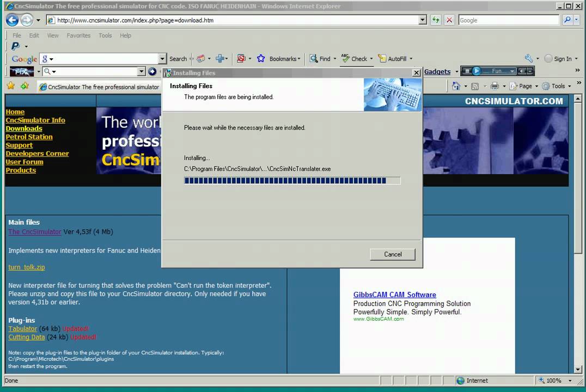The image size is (586, 392).
Task: Click the AutoFill toolbar button
Action: click(393, 59)
